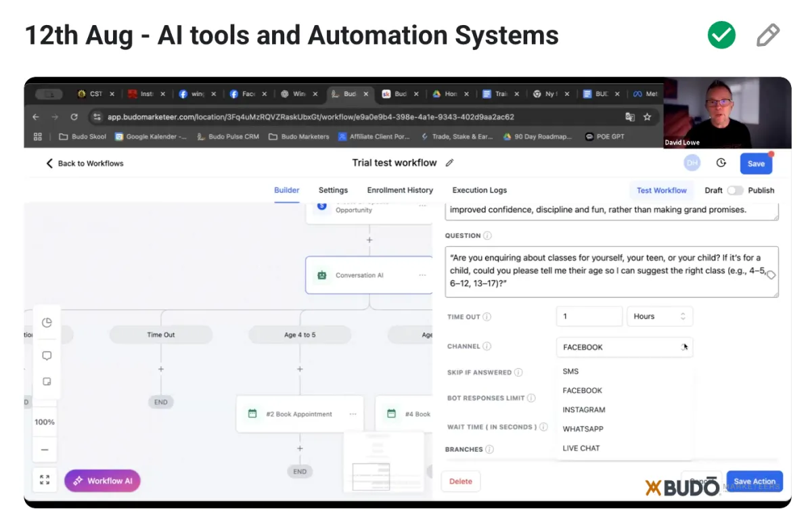Open three-dot menu on #2 Book Appointment

coord(353,414)
